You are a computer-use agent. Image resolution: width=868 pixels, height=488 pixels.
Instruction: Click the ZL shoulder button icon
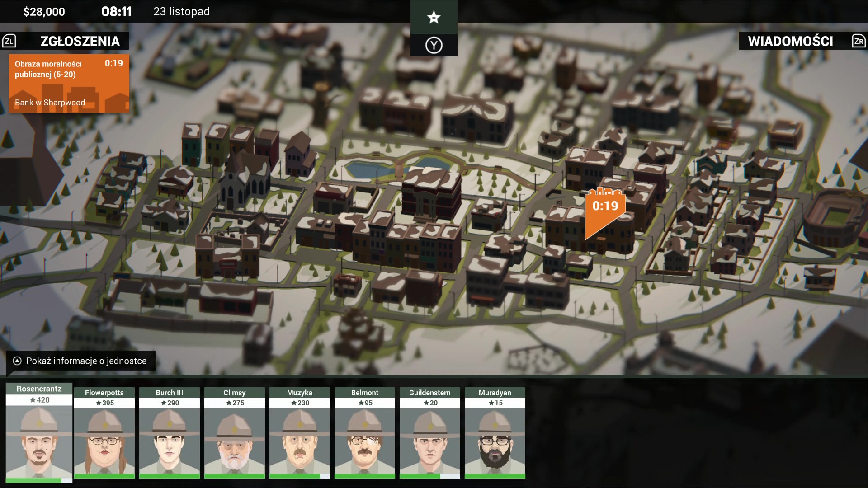[9, 41]
